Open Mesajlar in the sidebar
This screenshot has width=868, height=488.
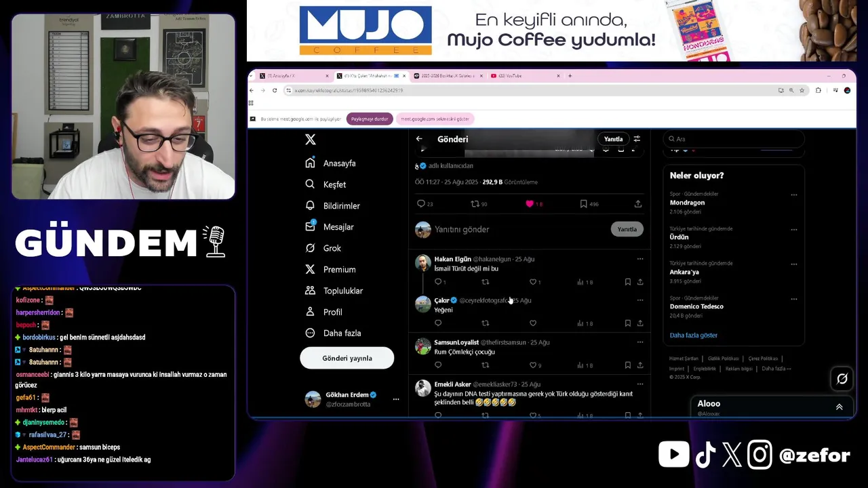click(330, 227)
